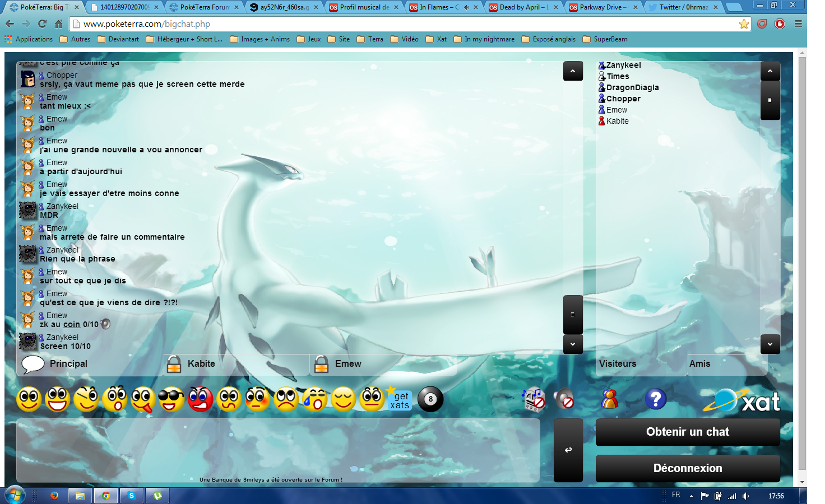Open Skype from the taskbar
Image resolution: width=825 pixels, height=504 pixels.
coord(131,496)
